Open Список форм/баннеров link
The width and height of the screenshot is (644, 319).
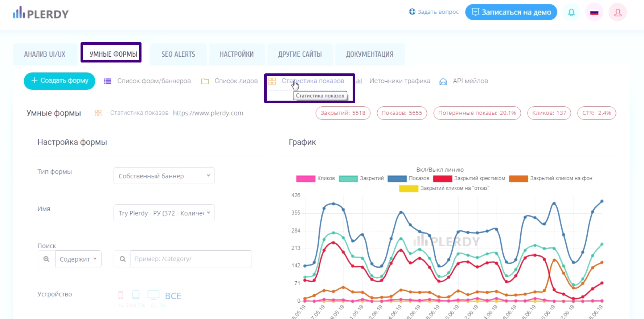pyautogui.click(x=154, y=81)
